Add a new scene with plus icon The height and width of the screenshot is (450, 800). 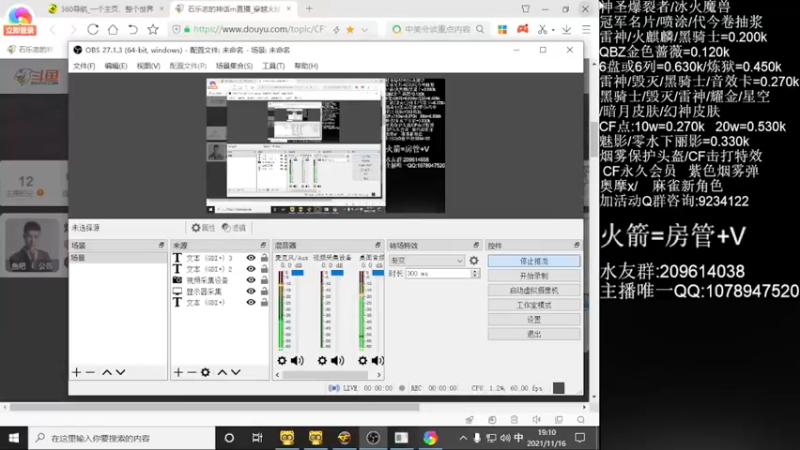(x=77, y=372)
